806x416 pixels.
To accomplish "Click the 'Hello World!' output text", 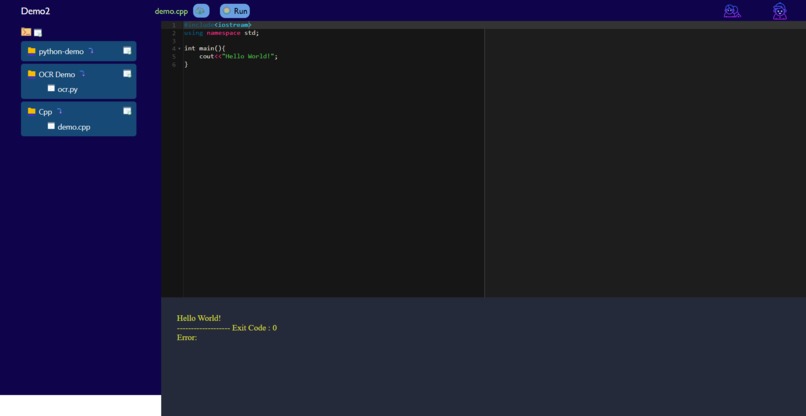I will (x=199, y=318).
